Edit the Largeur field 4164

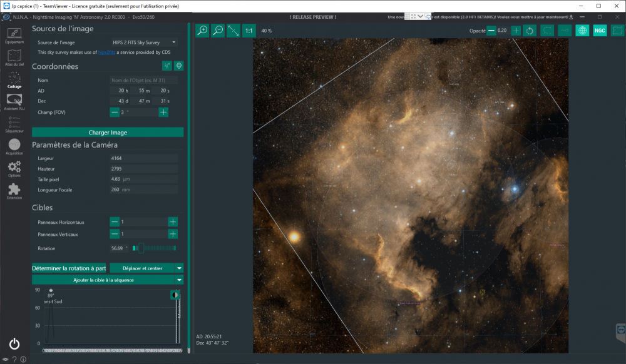point(144,158)
